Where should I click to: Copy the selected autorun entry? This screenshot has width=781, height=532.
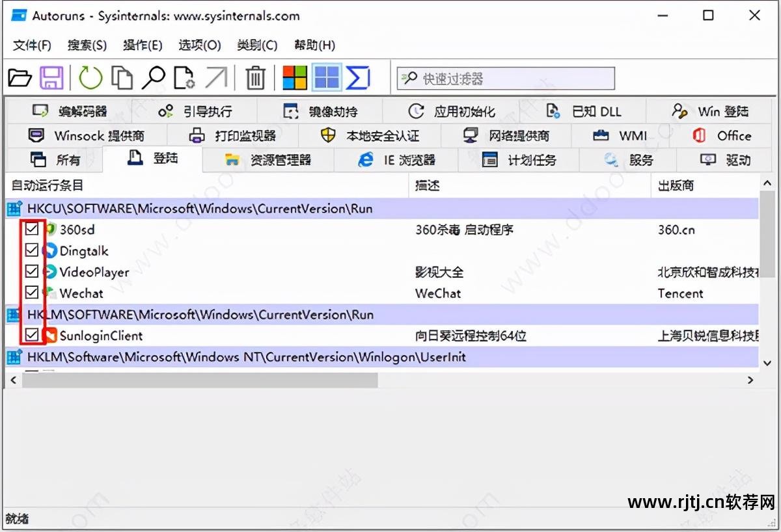click(122, 77)
